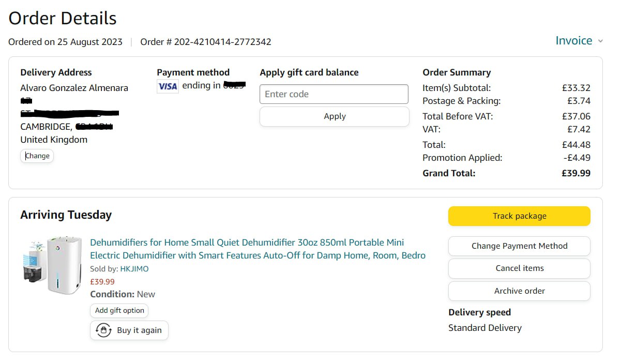Click the Grand Total amount in Order Summary
This screenshot has width=621, height=364.
575,173
